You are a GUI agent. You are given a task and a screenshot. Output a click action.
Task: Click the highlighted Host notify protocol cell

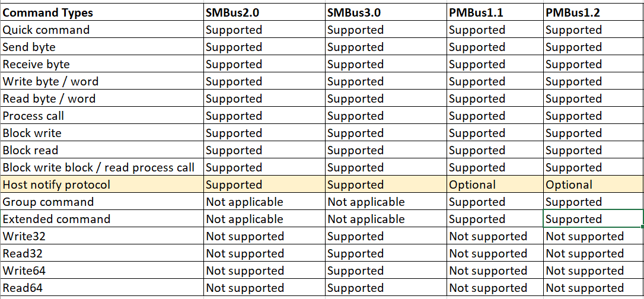(x=102, y=185)
